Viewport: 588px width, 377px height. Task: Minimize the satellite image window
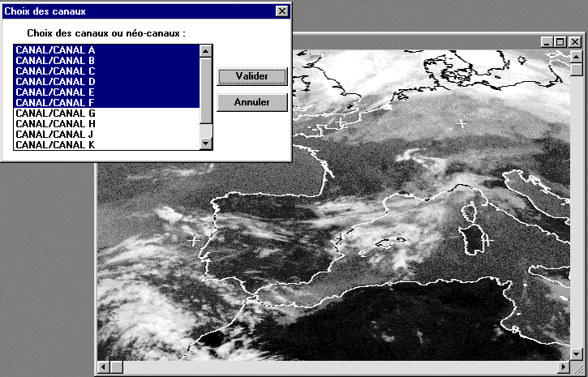click(x=547, y=41)
